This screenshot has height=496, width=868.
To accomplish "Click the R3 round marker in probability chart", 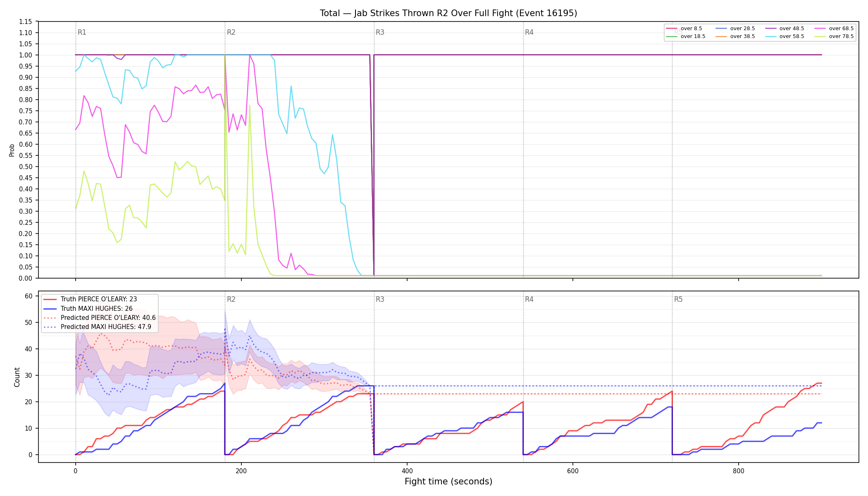I will (380, 32).
